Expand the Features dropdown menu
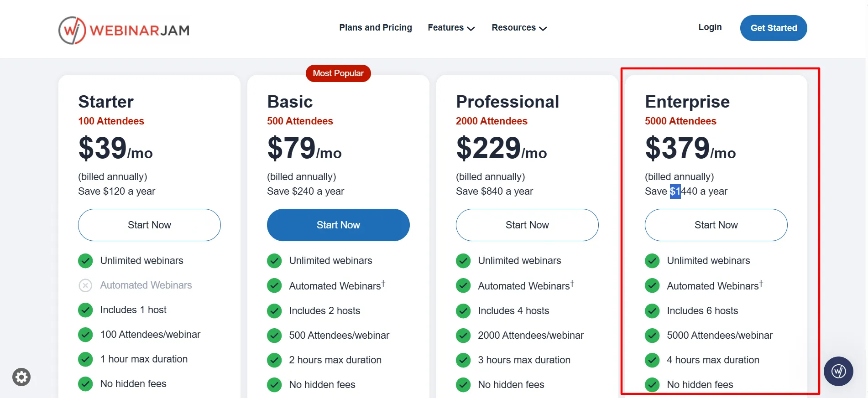The image size is (868, 398). pos(451,28)
